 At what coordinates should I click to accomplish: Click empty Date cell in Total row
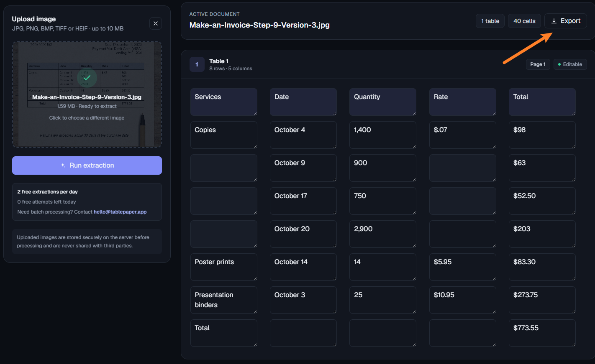303,333
